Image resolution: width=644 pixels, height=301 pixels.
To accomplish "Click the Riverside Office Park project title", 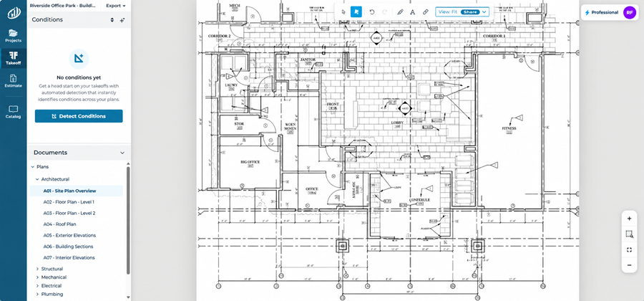I will [x=63, y=6].
